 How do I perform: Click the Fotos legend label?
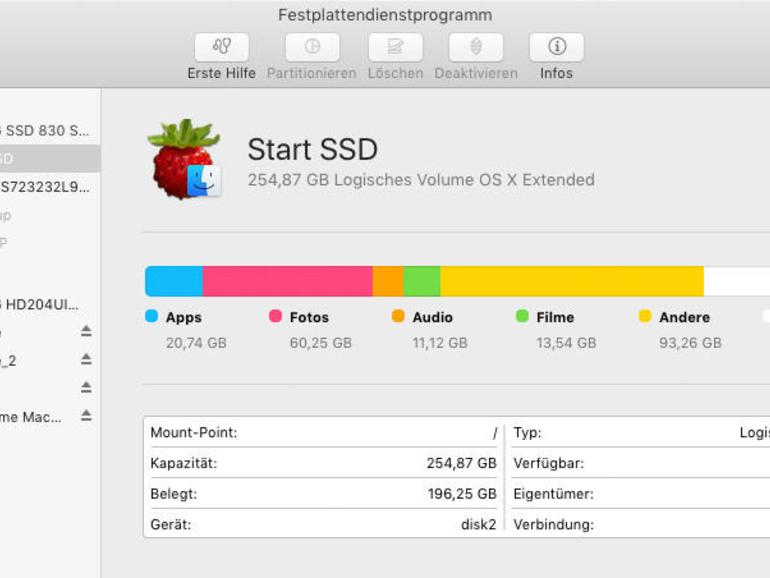coord(309,317)
